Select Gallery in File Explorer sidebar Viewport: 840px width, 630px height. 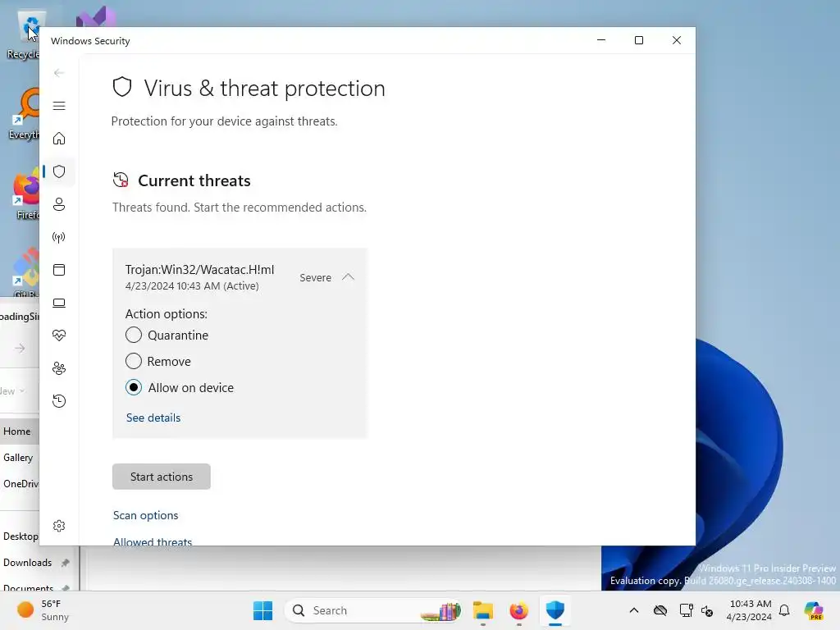click(18, 458)
